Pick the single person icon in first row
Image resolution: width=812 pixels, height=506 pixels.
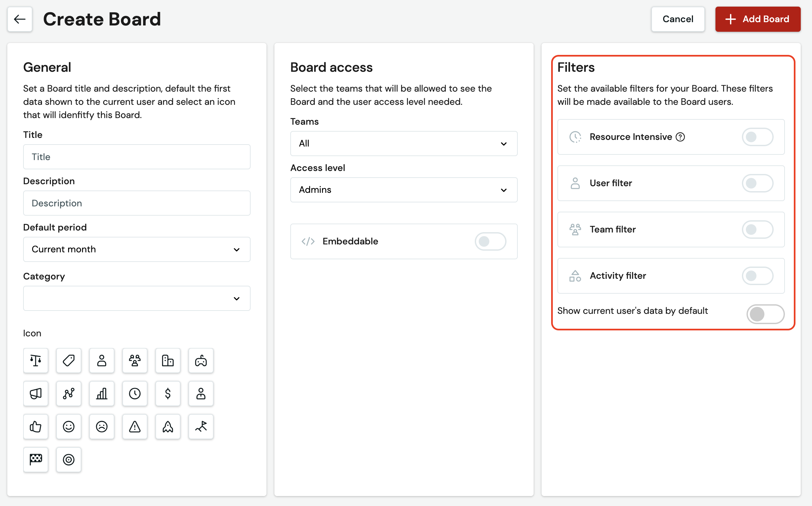click(102, 360)
